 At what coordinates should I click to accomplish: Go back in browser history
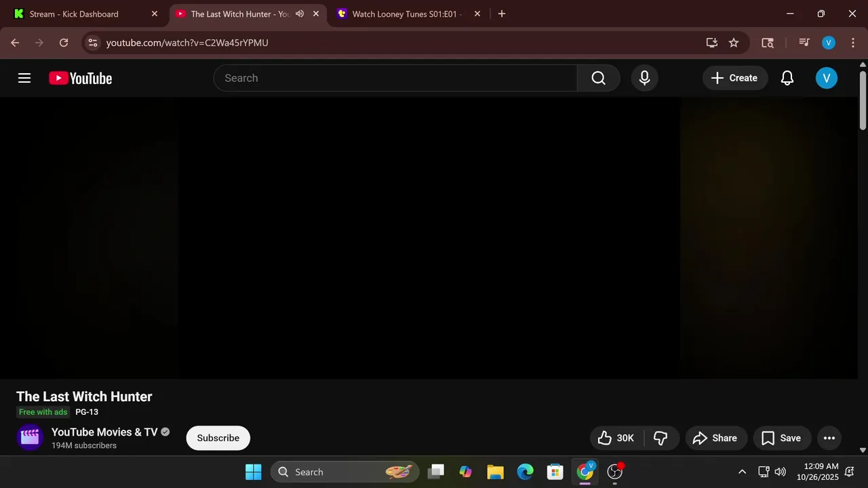tap(15, 43)
